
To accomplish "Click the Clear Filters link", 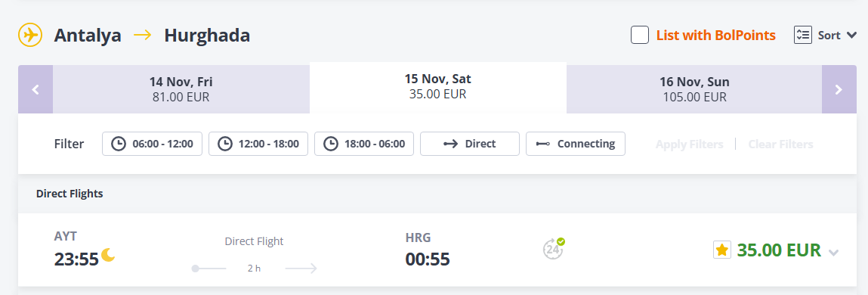I will (780, 144).
